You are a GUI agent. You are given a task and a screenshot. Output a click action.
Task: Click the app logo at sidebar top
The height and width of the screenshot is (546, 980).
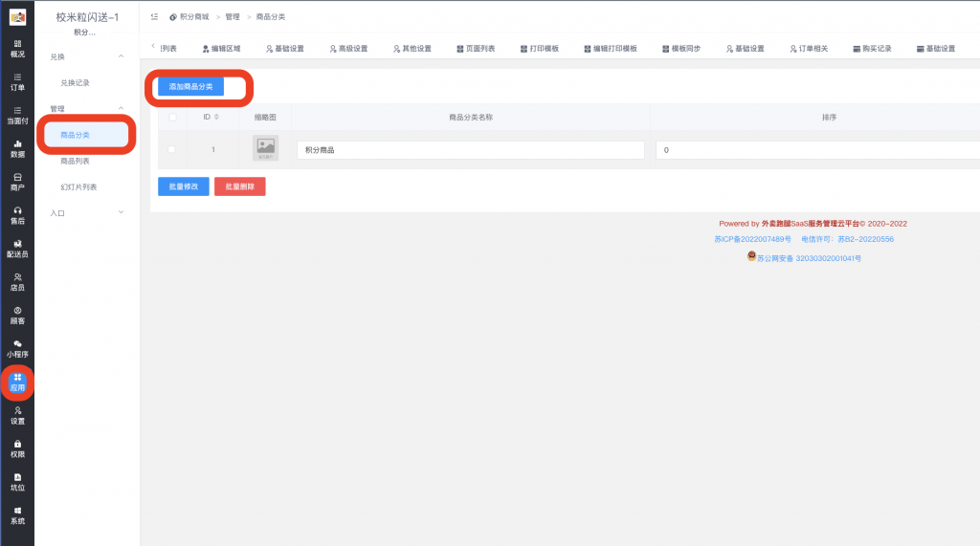click(x=17, y=17)
